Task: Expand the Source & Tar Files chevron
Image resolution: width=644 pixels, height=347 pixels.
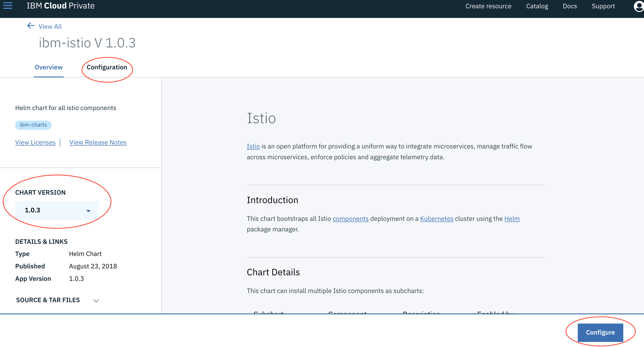Action: pos(96,301)
